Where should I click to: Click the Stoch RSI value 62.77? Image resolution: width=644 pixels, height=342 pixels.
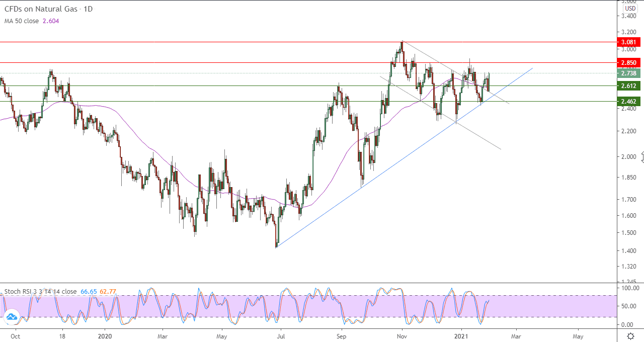pos(108,291)
